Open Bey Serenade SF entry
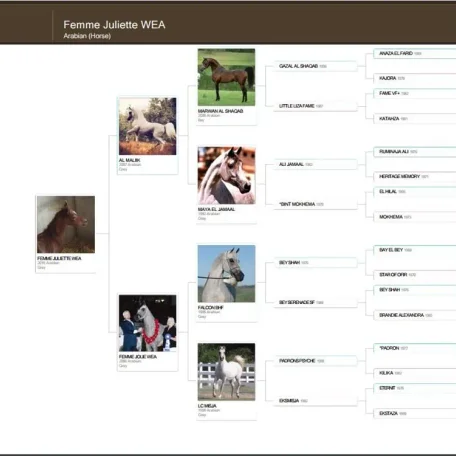Image resolution: width=456 pixels, height=456 pixels. tap(315, 302)
